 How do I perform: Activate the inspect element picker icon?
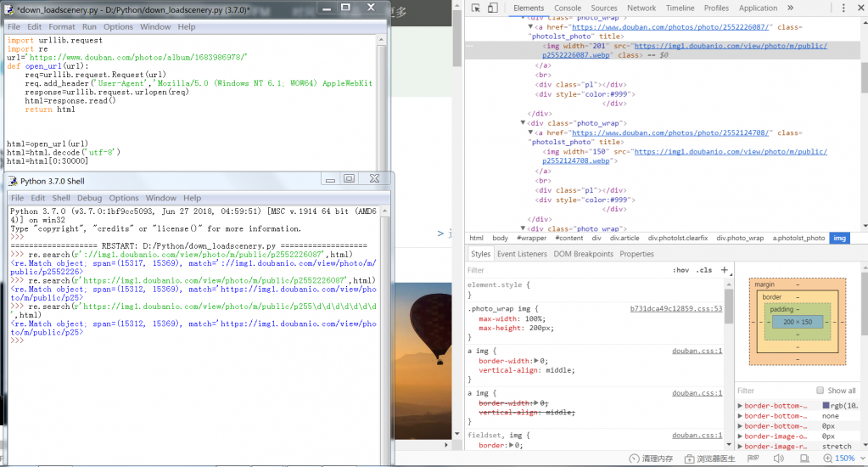tap(474, 8)
